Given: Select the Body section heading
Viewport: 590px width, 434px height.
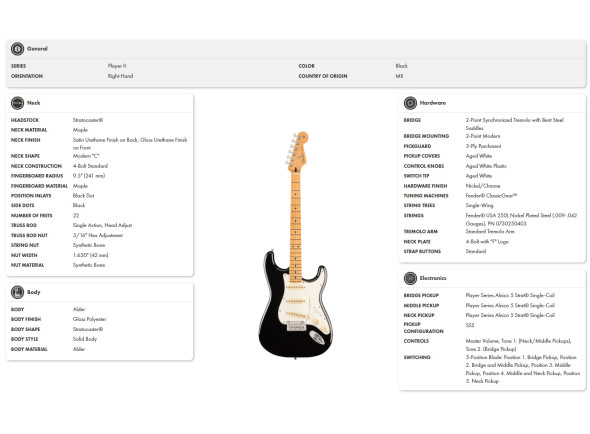Looking at the screenshot, I should point(33,292).
